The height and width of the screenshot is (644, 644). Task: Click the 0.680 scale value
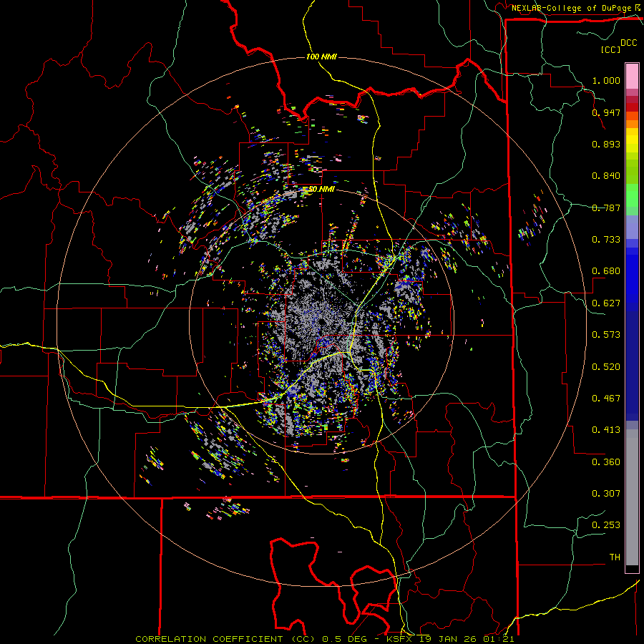click(606, 271)
